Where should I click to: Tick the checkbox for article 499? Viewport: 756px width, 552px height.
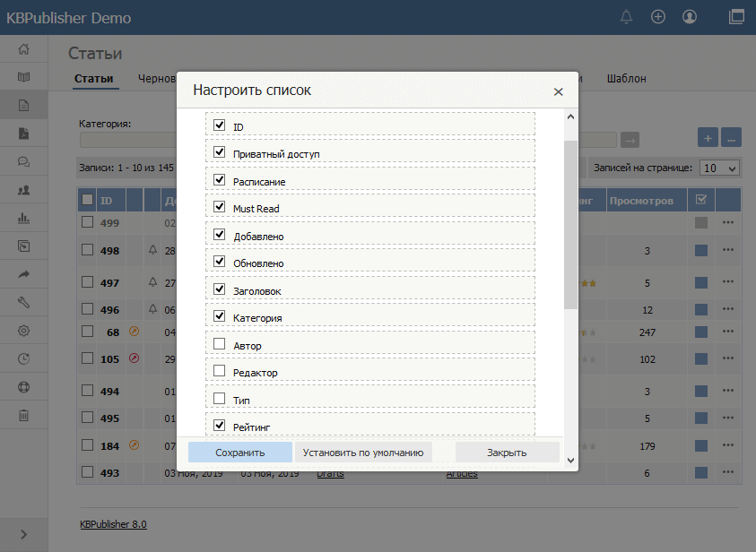pos(87,222)
